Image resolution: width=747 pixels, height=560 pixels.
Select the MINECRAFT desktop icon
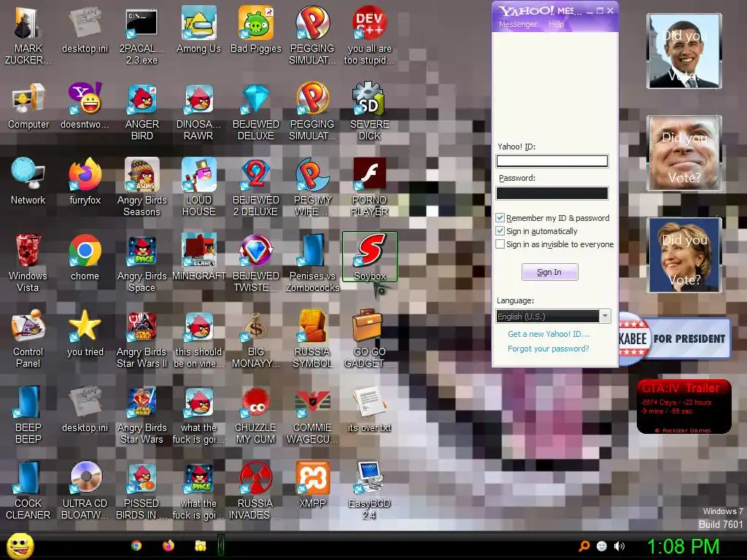point(198,257)
